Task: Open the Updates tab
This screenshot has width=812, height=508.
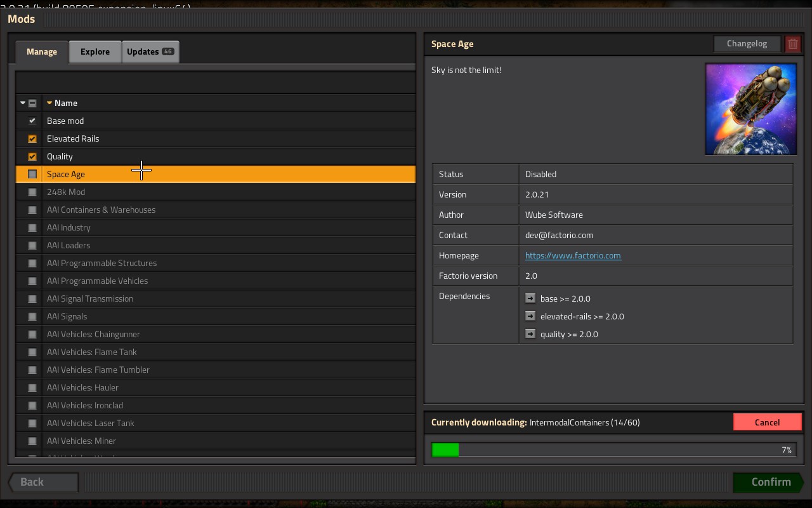Action: [150, 51]
